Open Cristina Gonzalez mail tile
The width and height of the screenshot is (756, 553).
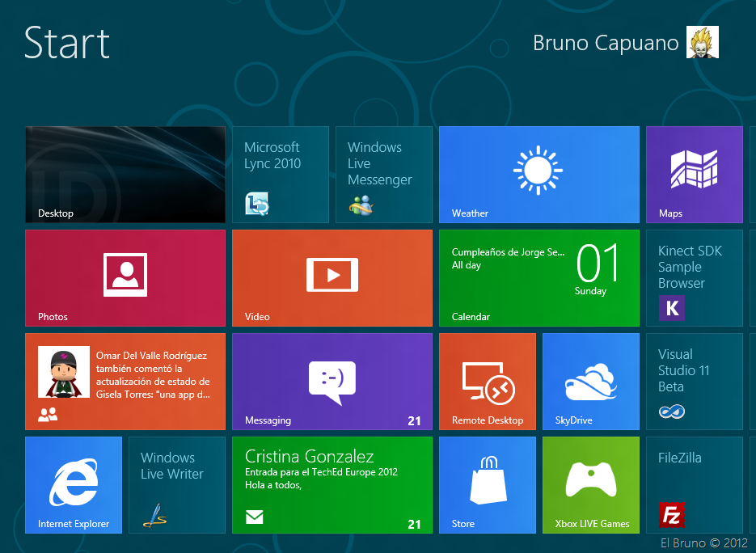[332, 484]
